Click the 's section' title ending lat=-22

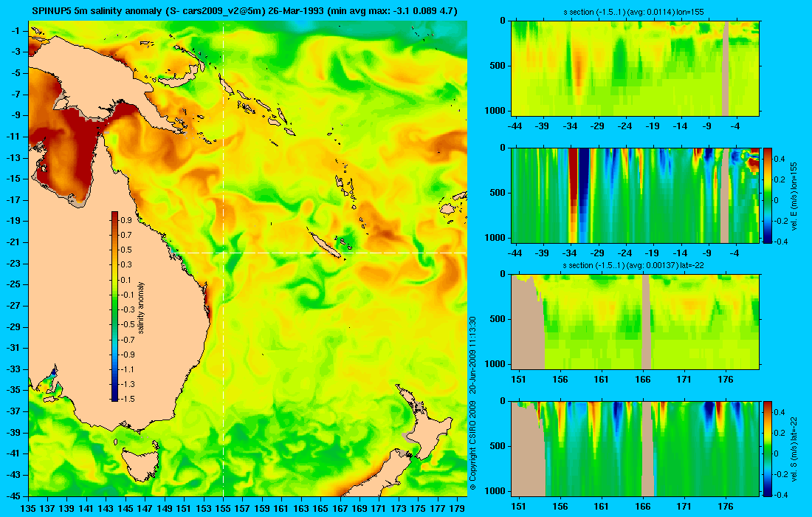pyautogui.click(x=633, y=265)
